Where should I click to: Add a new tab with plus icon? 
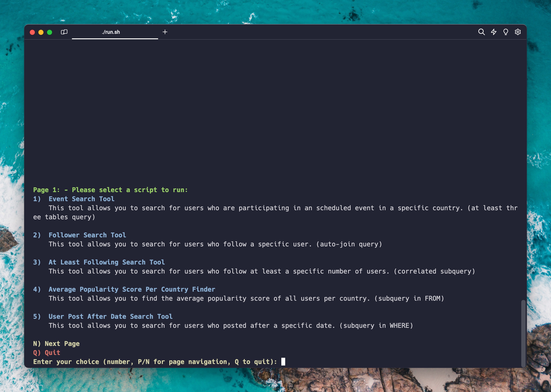165,32
